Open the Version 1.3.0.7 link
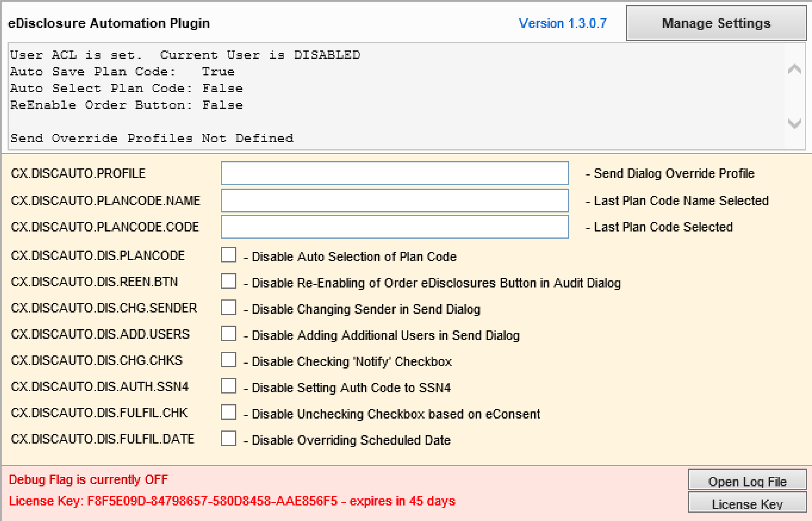The image size is (812, 521). (563, 23)
